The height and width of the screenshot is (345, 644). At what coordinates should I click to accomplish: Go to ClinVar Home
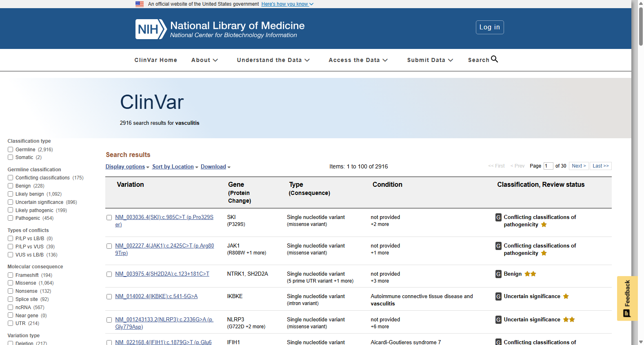pos(156,60)
